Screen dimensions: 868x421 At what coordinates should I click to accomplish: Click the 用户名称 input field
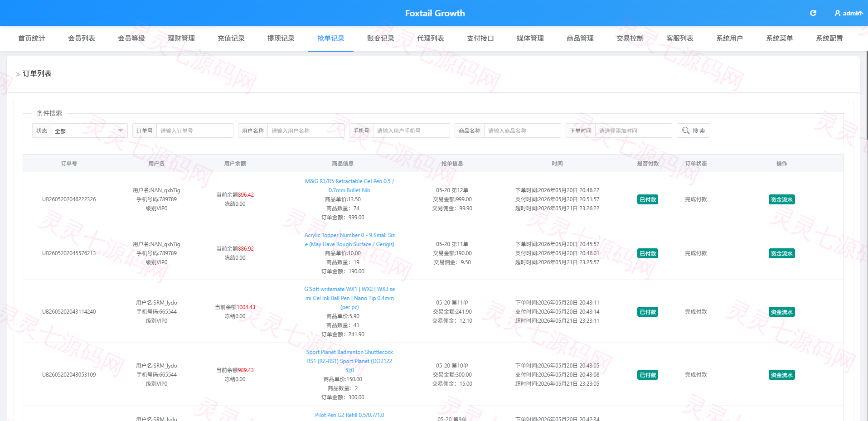pyautogui.click(x=305, y=131)
